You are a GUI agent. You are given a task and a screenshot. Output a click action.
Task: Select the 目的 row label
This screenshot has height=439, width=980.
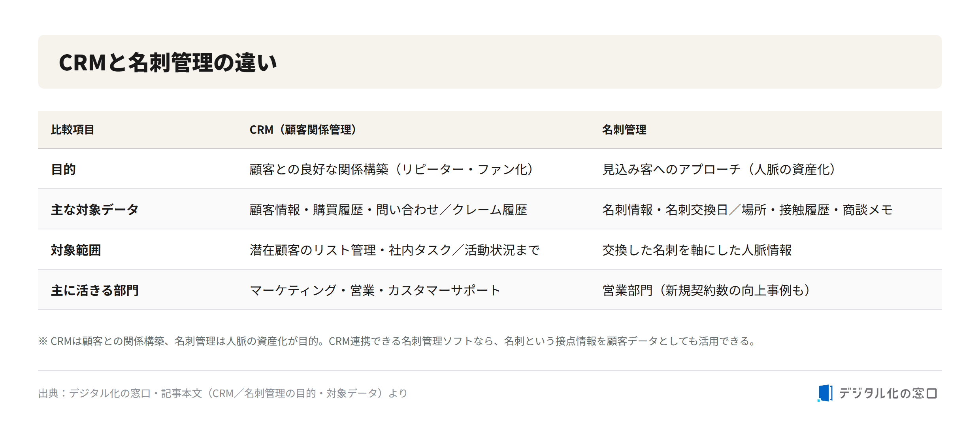click(x=64, y=169)
